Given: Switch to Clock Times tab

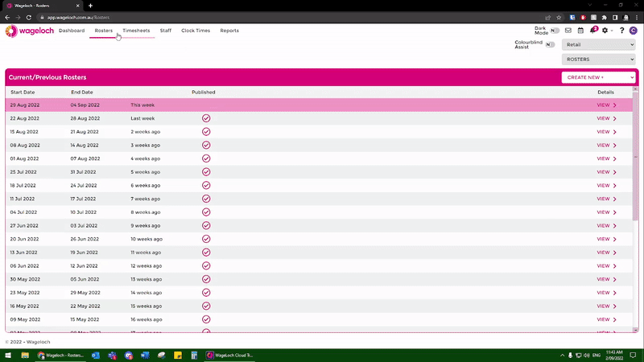Looking at the screenshot, I should pyautogui.click(x=196, y=31).
